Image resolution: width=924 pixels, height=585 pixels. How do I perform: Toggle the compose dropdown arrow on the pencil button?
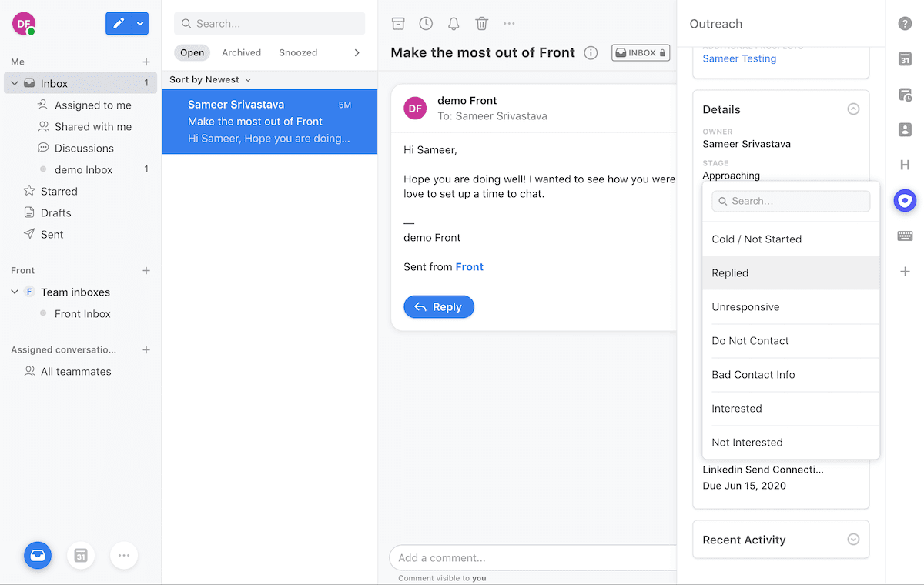pyautogui.click(x=140, y=23)
